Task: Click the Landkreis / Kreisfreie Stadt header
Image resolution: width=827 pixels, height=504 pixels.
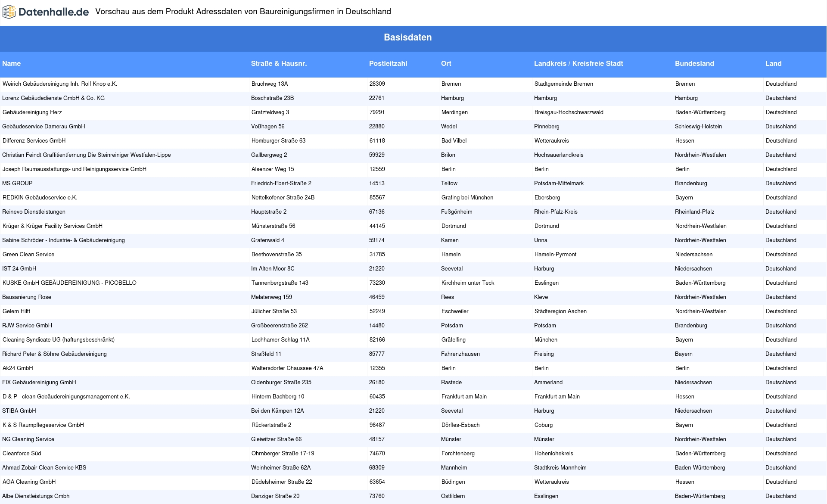Action: coord(578,63)
